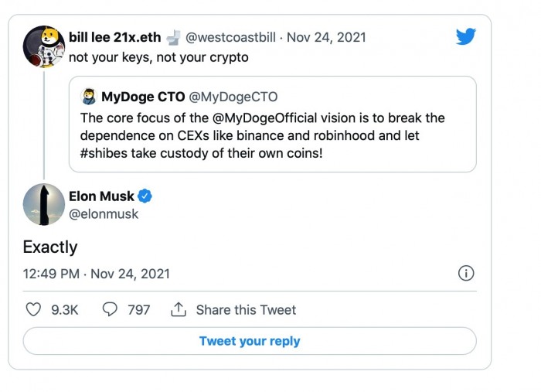Click the @elonmusk handle
The height and width of the screenshot is (392, 541).
click(104, 214)
